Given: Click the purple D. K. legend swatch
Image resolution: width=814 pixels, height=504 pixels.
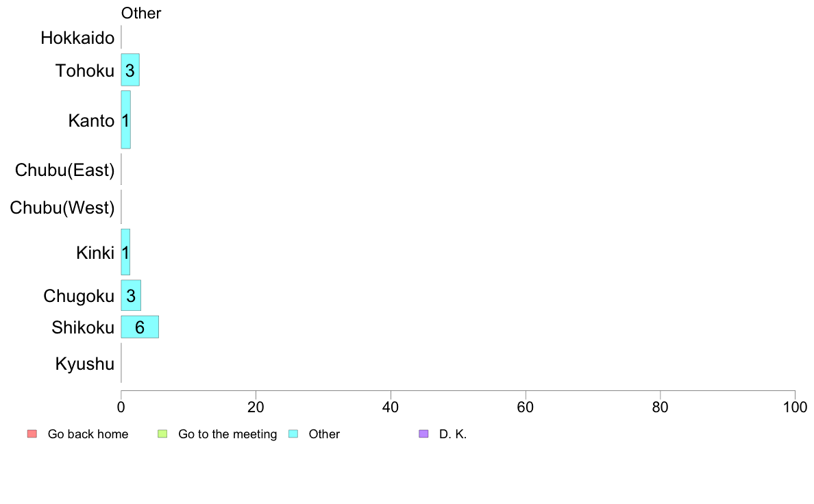Looking at the screenshot, I should [x=423, y=434].
